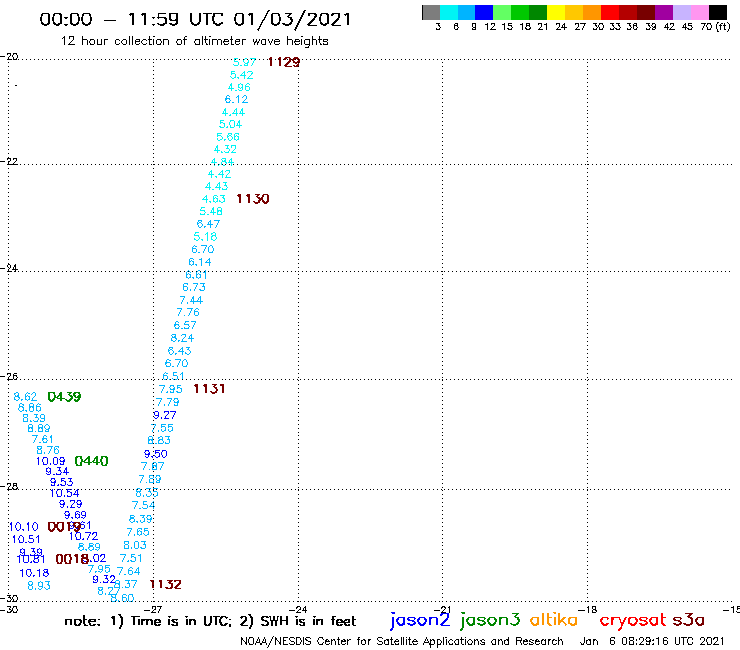This screenshot has height=650, width=740.
Task: Click the purple swatch near label 42
Action: (664, 12)
